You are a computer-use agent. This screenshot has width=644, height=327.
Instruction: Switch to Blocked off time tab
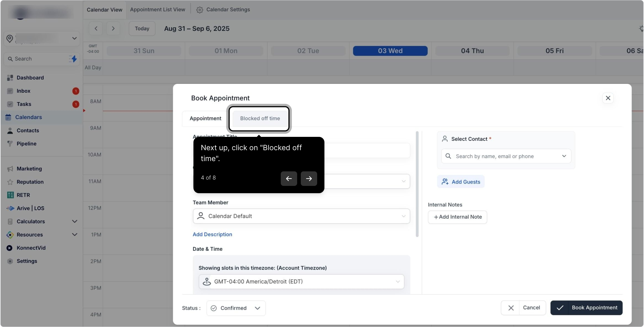[260, 118]
